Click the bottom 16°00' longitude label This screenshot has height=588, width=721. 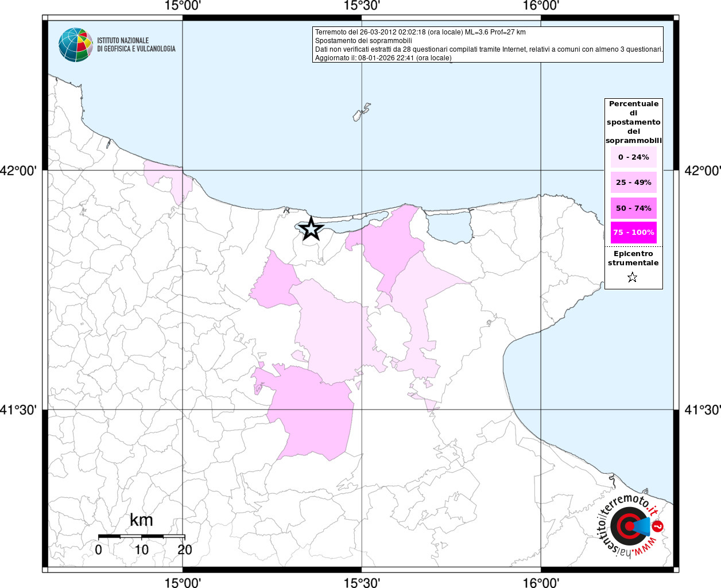coord(541,583)
